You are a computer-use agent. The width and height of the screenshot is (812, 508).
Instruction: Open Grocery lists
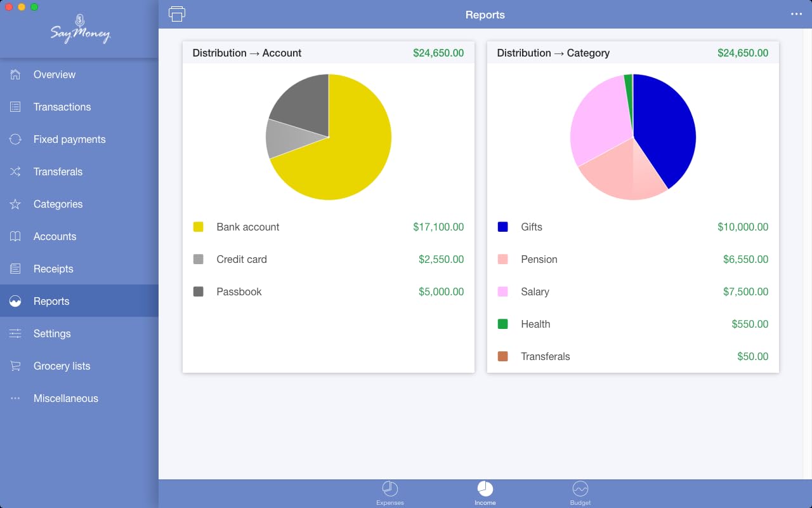79,366
